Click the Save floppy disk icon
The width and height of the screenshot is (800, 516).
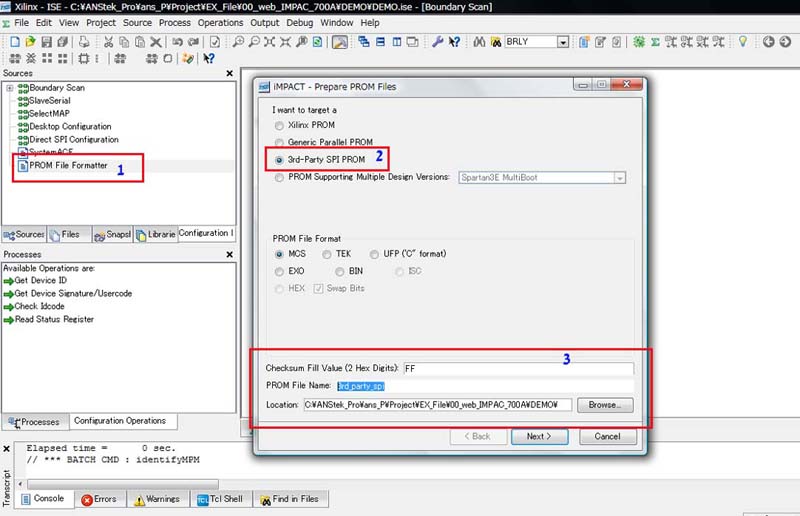tap(46, 42)
